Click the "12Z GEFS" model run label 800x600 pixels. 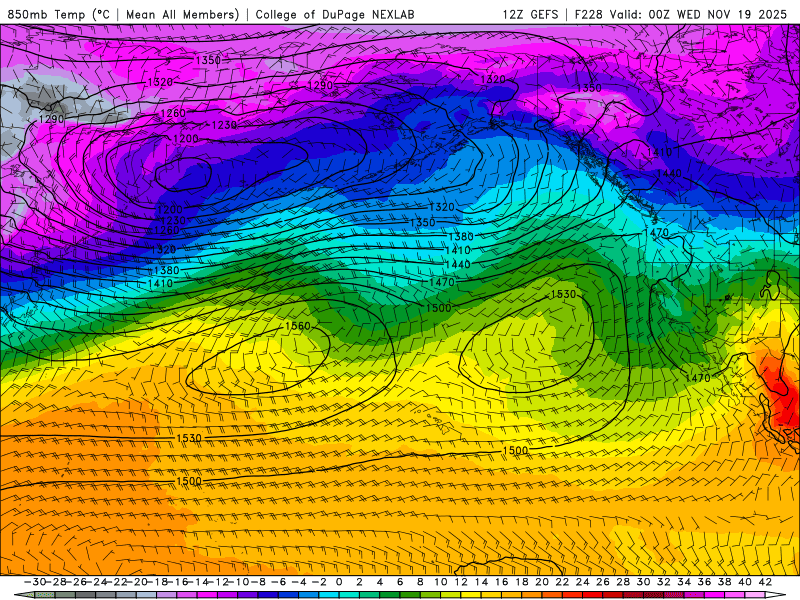pyautogui.click(x=530, y=14)
